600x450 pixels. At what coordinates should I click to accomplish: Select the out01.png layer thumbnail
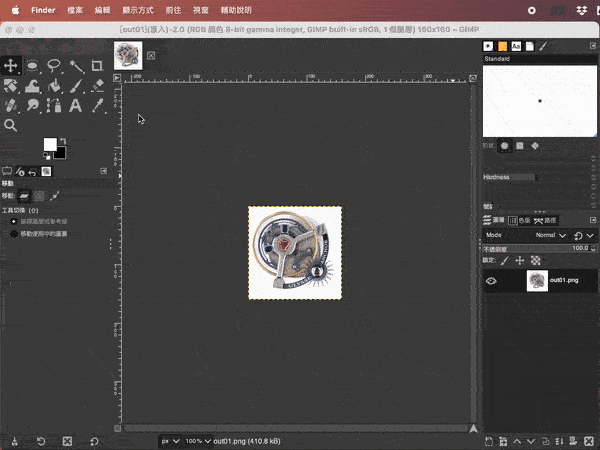point(537,281)
